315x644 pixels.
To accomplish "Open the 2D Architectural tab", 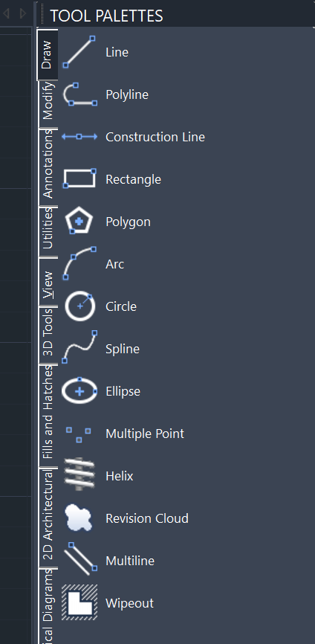I will 48,515.
